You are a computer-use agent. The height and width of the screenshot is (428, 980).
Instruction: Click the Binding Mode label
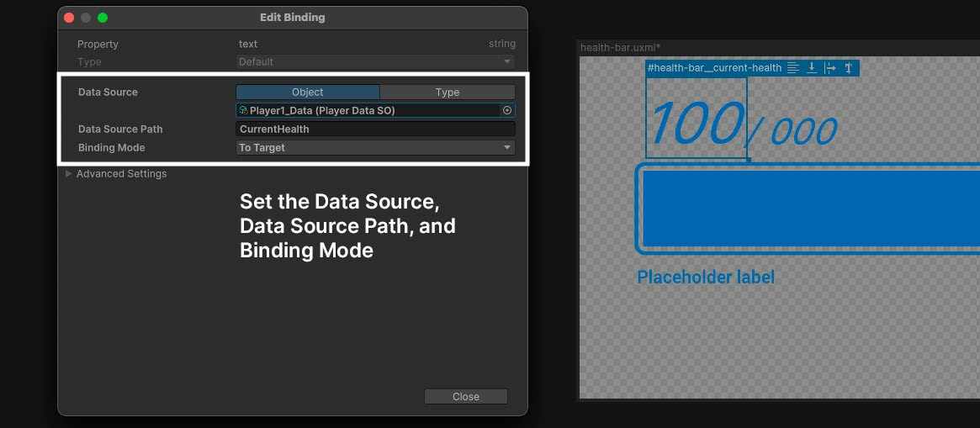coord(111,147)
